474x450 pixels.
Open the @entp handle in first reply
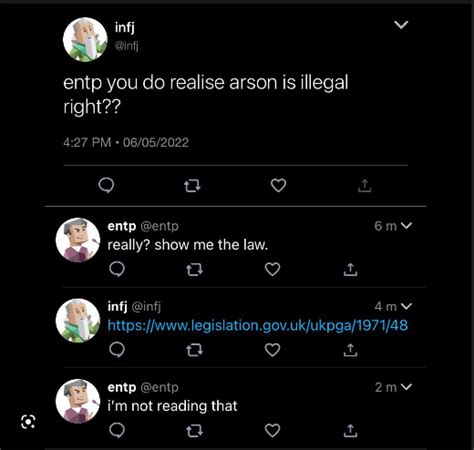click(x=159, y=226)
